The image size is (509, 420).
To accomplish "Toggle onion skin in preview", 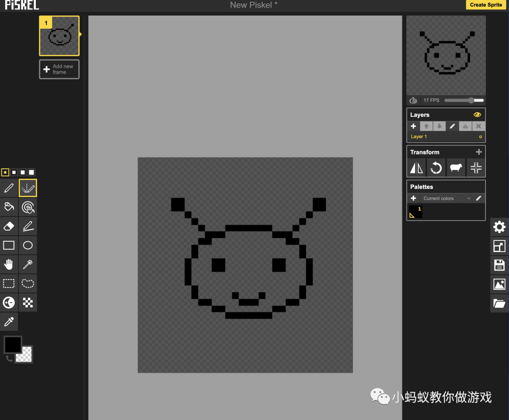I will (413, 100).
